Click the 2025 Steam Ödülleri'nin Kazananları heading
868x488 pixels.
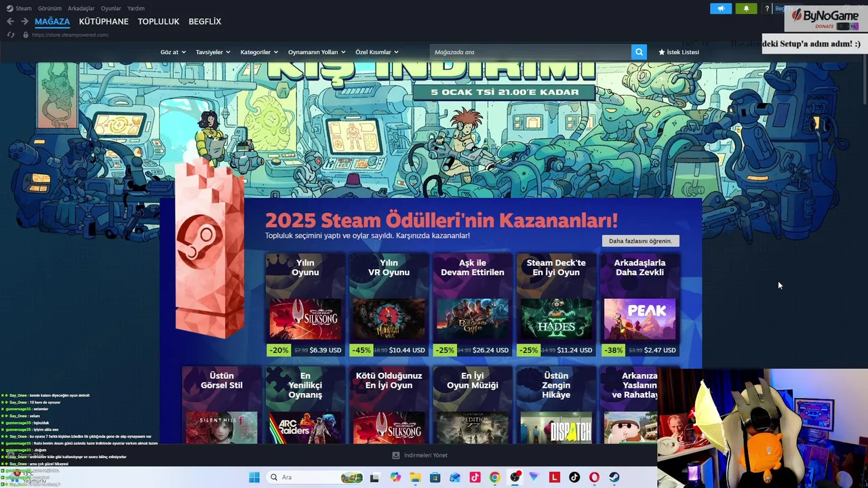(x=441, y=220)
